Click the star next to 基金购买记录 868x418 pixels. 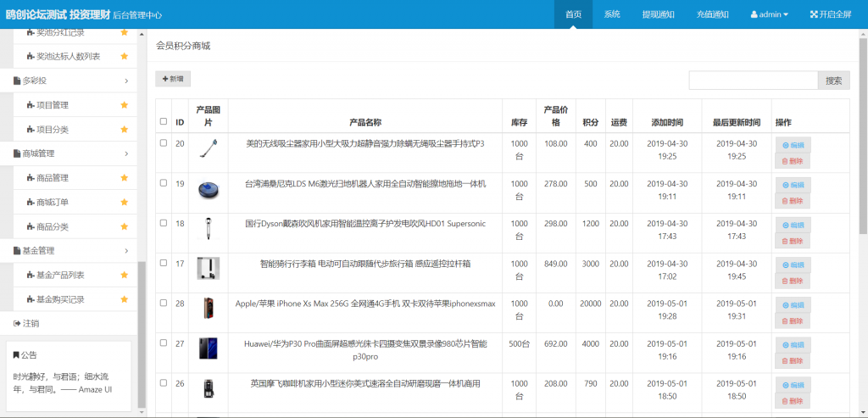click(x=125, y=299)
